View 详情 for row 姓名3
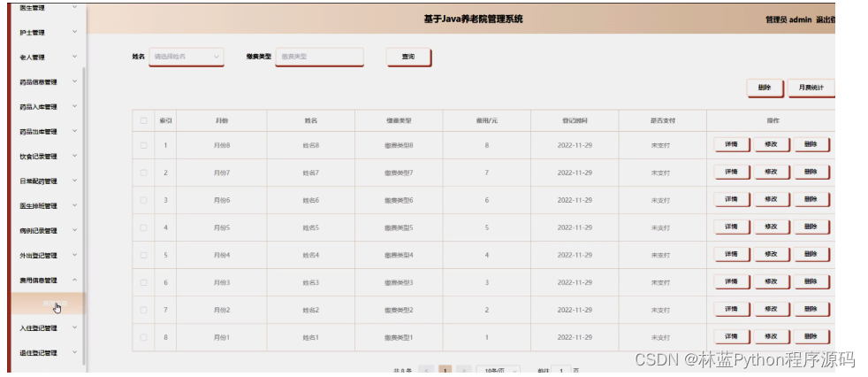Viewport: 868px width, 377px height. click(x=731, y=282)
